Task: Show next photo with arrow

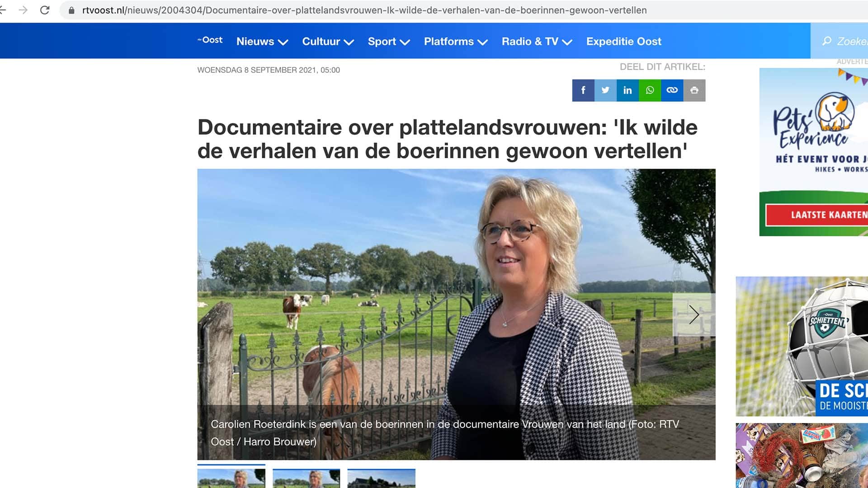Action: click(x=694, y=314)
